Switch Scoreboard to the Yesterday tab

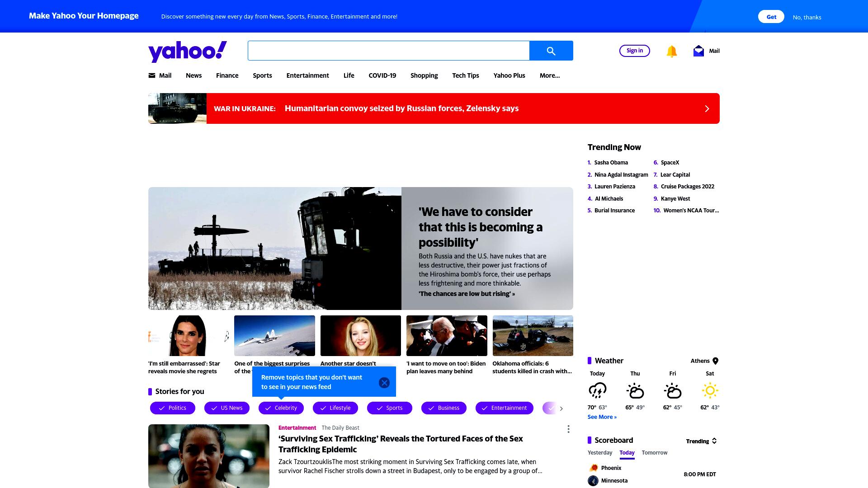click(600, 453)
